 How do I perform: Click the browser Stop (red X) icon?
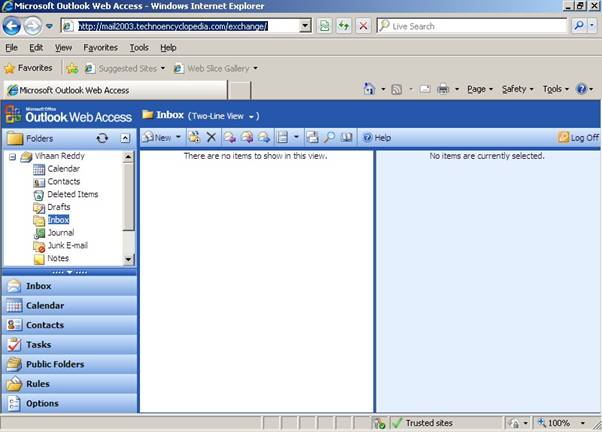click(x=363, y=26)
